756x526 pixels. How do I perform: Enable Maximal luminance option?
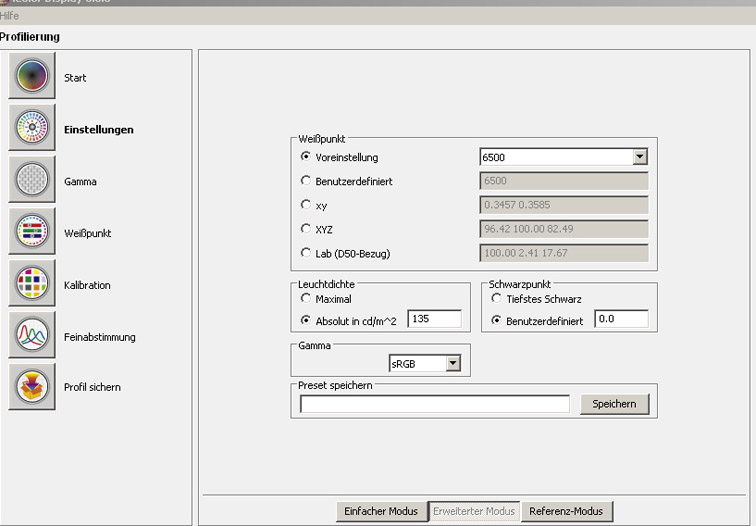(x=306, y=298)
